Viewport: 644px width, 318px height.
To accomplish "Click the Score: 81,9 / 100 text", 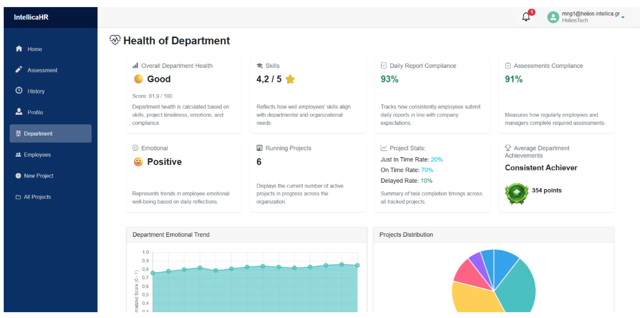I will coord(152,96).
